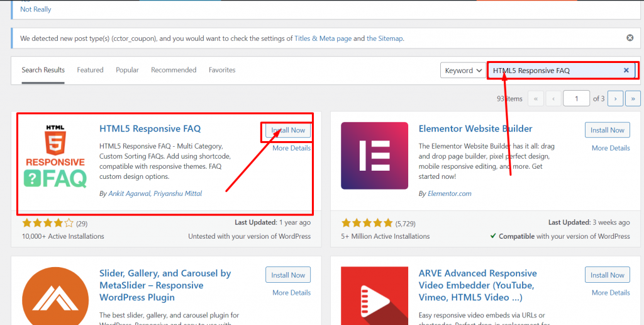Open the Favorites plugins tab
The image size is (644, 325).
[x=222, y=70]
